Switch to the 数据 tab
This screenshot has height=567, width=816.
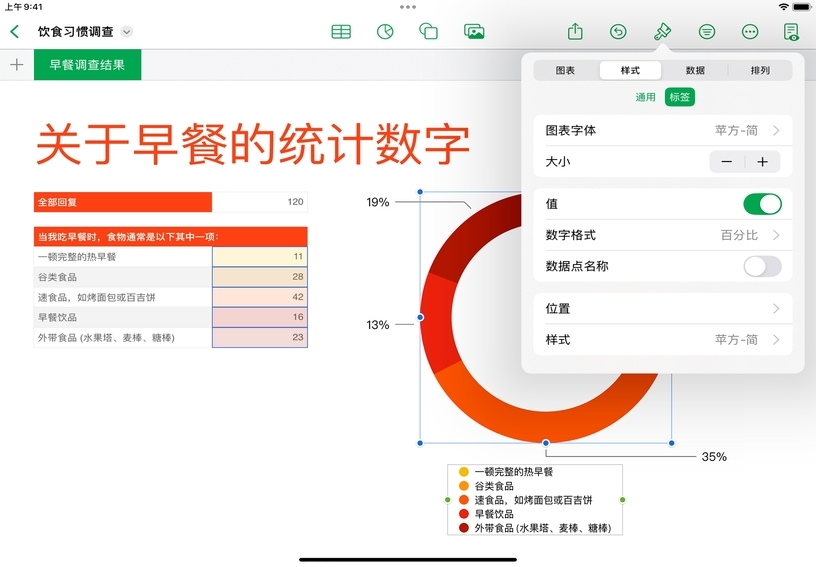click(695, 71)
